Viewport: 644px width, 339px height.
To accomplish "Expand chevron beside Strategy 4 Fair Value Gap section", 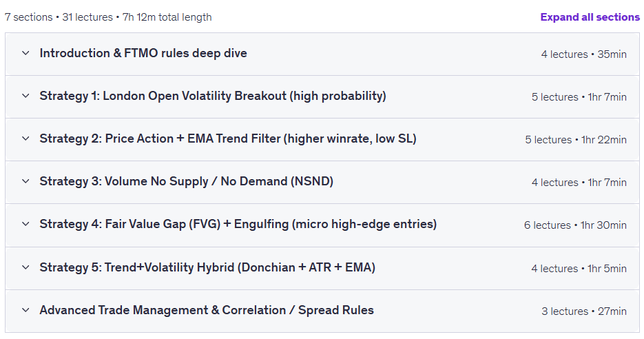I will pos(25,224).
